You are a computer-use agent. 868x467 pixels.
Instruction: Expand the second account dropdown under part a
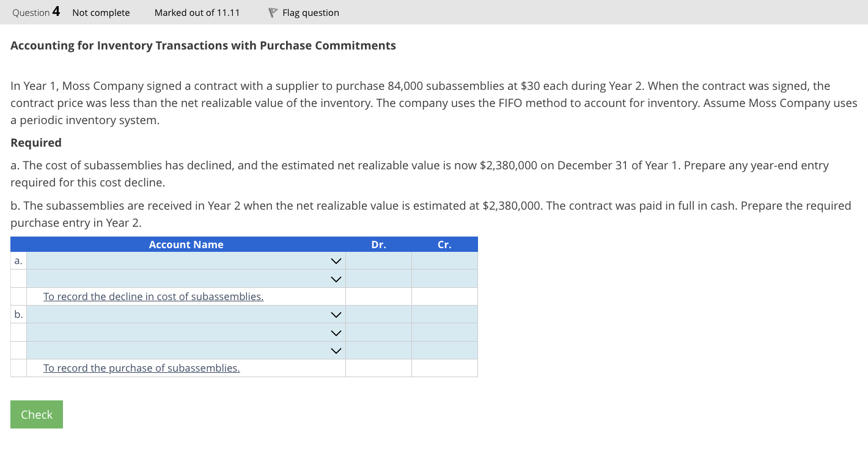(335, 279)
